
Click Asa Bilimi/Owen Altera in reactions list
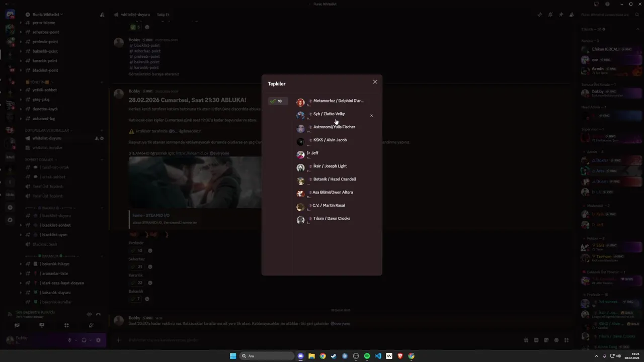pos(333,193)
